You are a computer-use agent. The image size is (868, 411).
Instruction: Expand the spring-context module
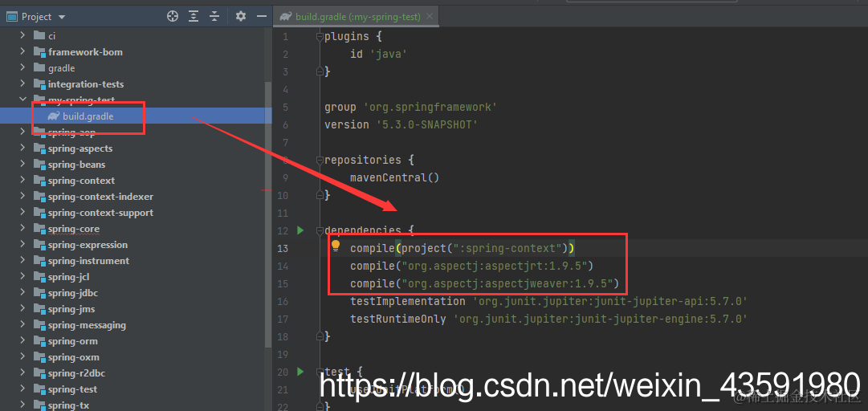(x=22, y=181)
